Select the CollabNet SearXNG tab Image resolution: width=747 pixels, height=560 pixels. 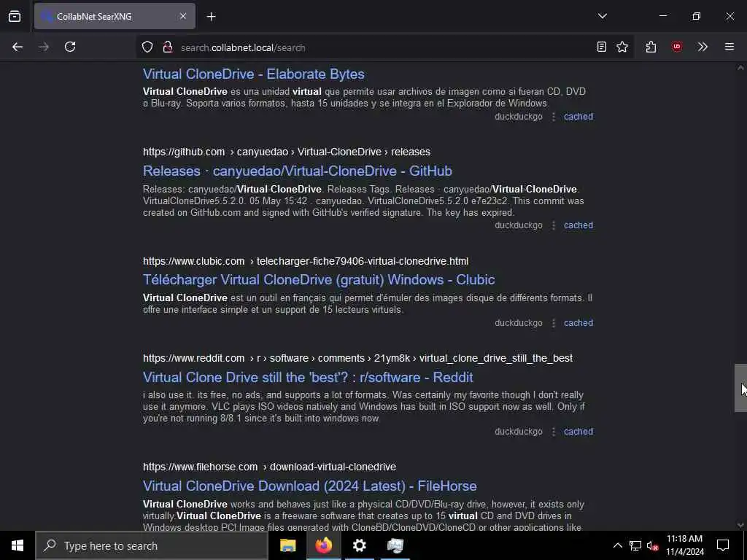115,16
